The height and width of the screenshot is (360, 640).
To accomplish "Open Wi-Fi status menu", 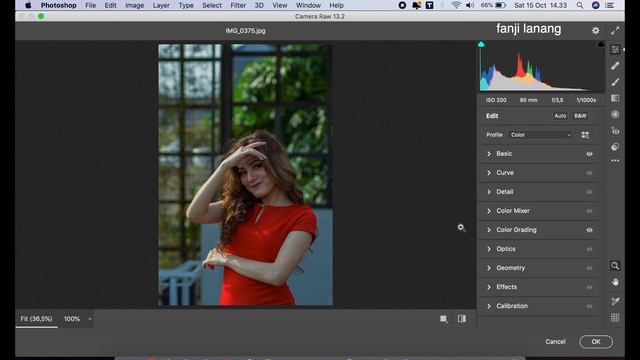I will click(x=456, y=5).
